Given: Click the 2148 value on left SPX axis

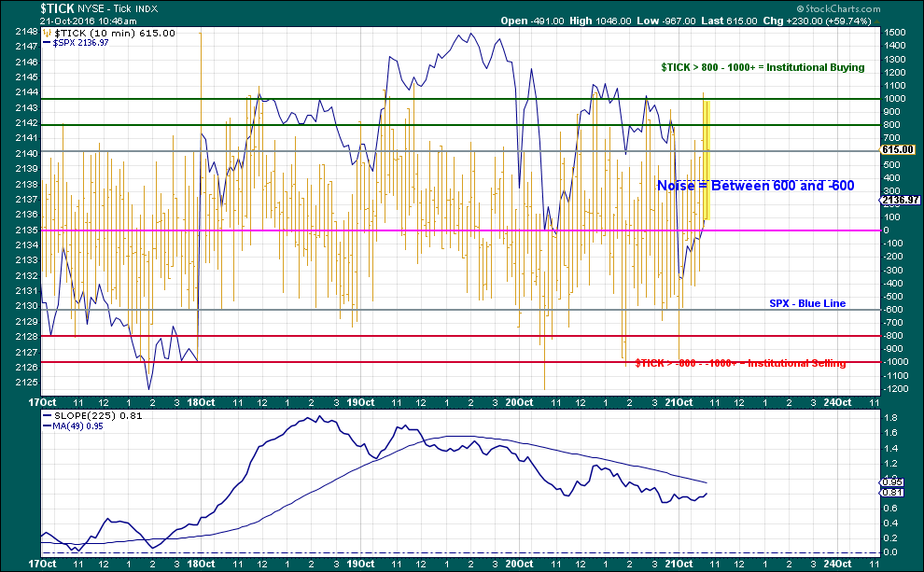Looking at the screenshot, I should [26, 31].
